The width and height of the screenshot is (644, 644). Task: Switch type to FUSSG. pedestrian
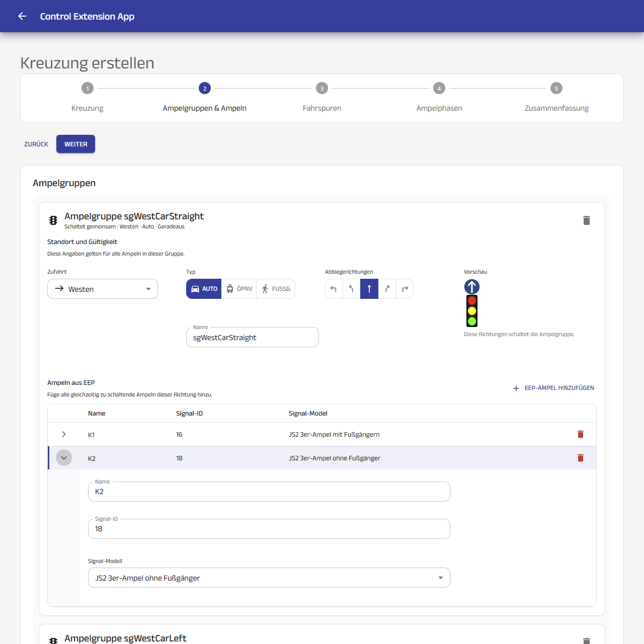point(276,289)
